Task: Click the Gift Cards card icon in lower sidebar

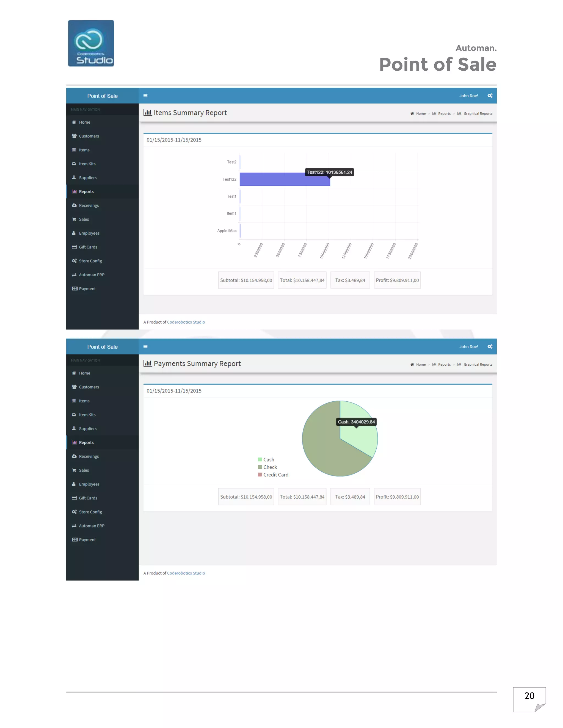Action: click(x=74, y=498)
